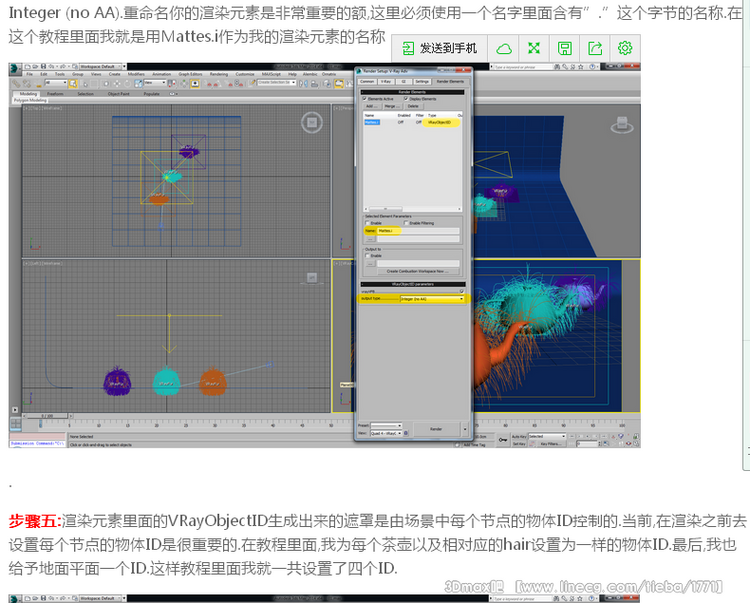Toggle Enable under Output to section
This screenshot has width=750, height=603.
(367, 256)
